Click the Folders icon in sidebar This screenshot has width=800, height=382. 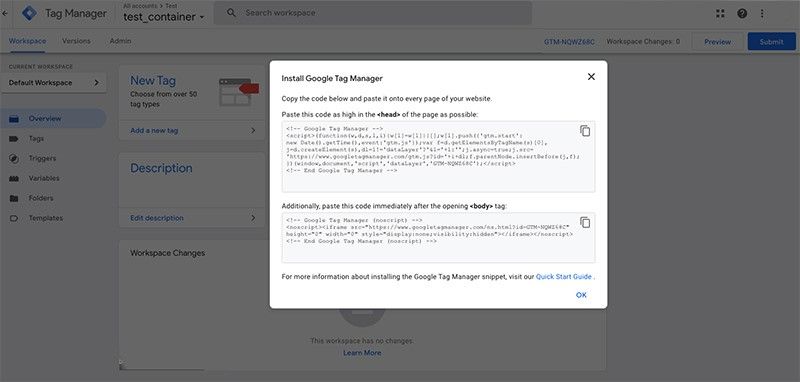coord(14,198)
